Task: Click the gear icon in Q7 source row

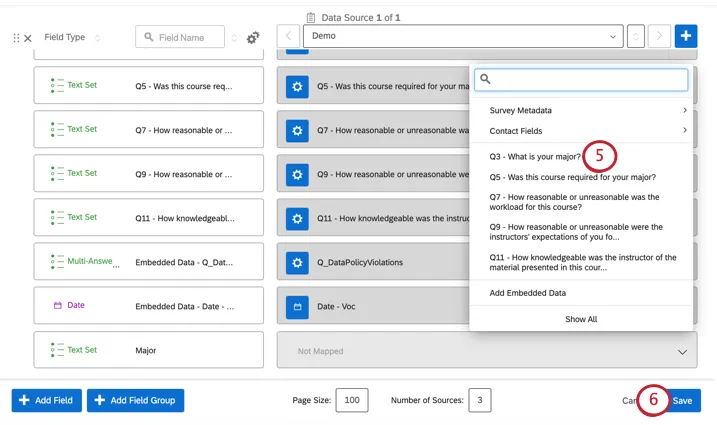Action: [297, 130]
